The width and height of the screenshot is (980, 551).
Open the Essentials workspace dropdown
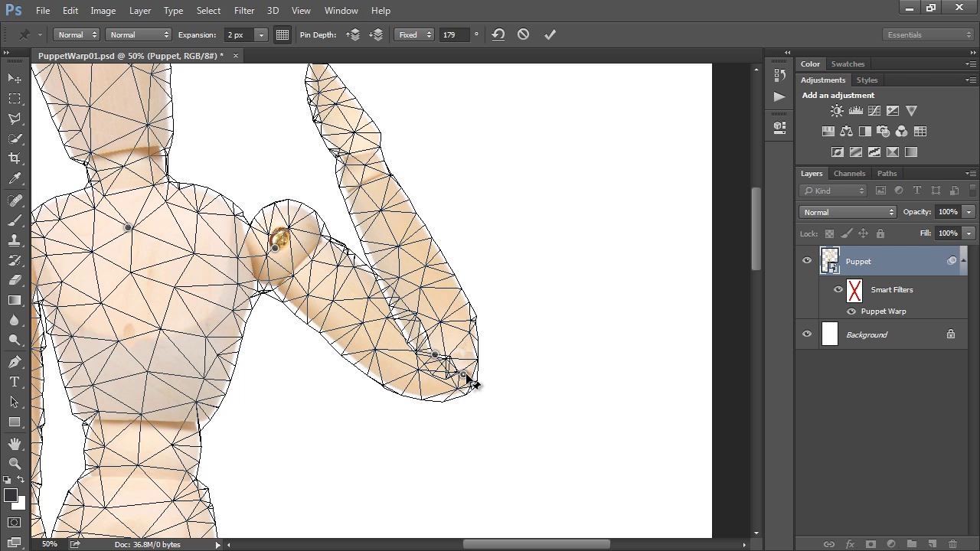click(928, 34)
